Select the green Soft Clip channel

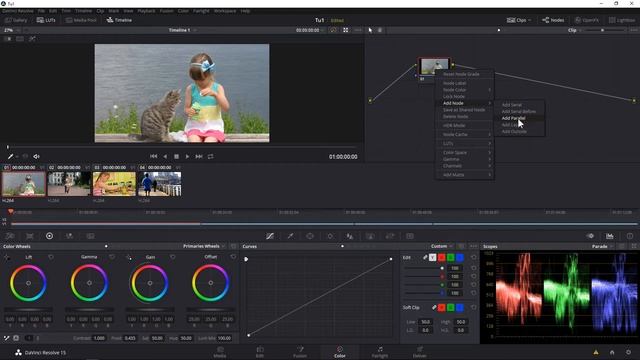click(451, 307)
